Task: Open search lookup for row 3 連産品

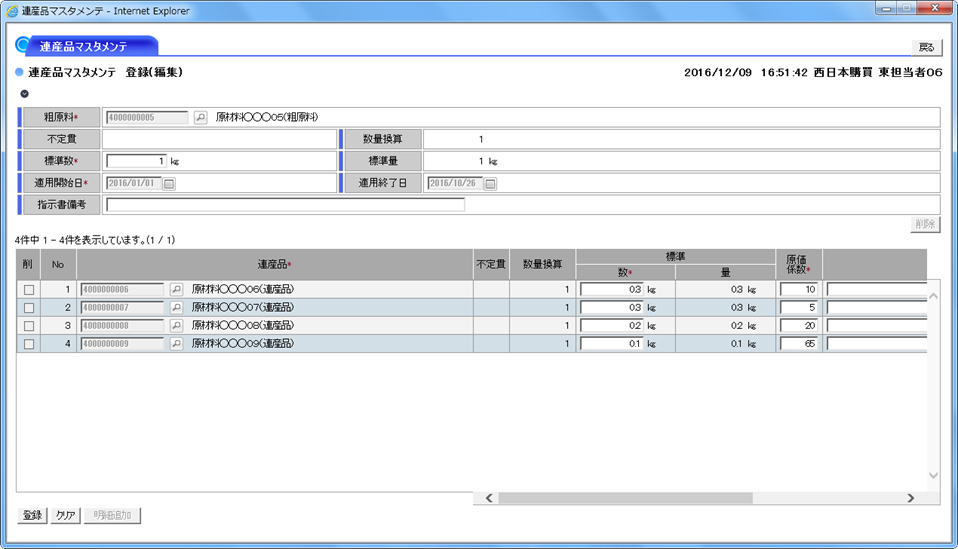Action: 176,325
